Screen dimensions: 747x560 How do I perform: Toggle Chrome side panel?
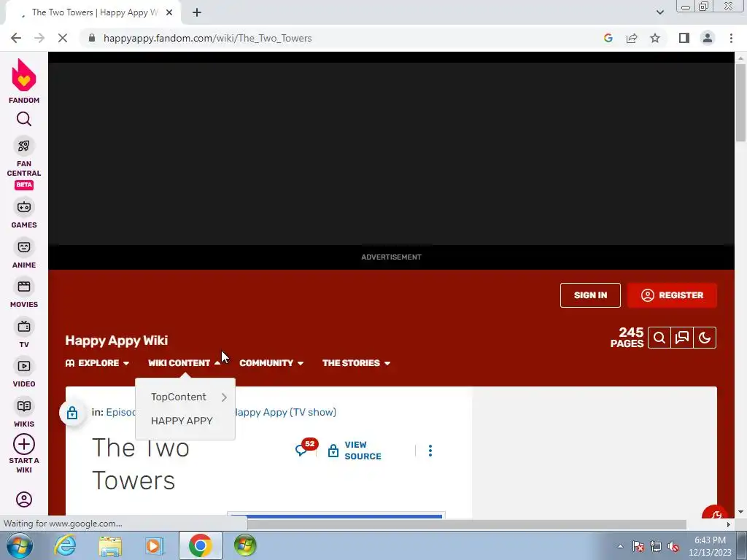click(684, 38)
